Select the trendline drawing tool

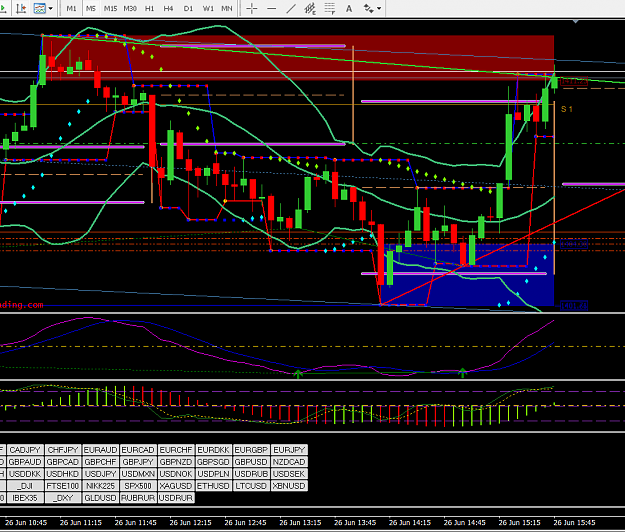[x=291, y=8]
